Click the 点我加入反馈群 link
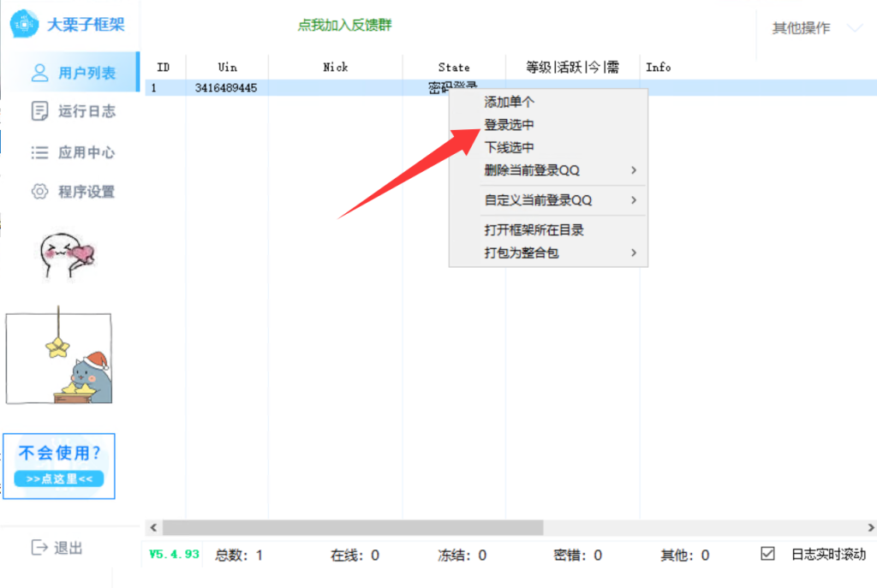The image size is (877, 588). pos(344,26)
